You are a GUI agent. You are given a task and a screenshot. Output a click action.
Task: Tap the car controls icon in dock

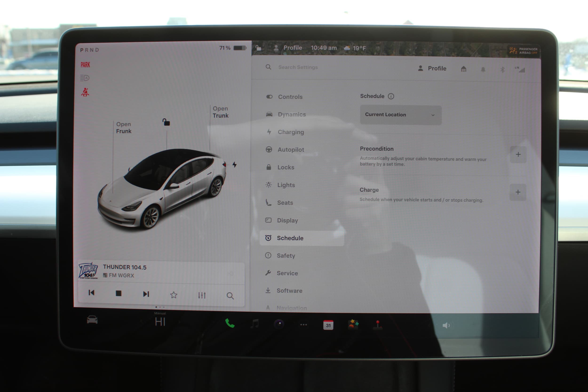[x=92, y=320]
